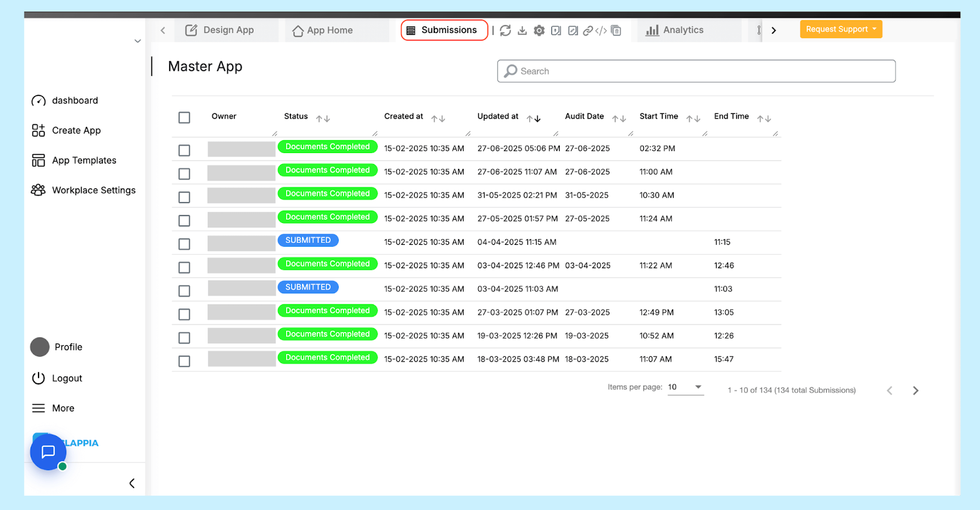
Task: Switch to the App Home tab
Action: click(x=337, y=31)
